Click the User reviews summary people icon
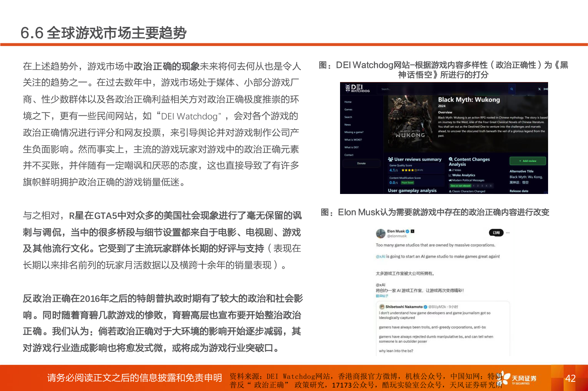 click(390, 159)
